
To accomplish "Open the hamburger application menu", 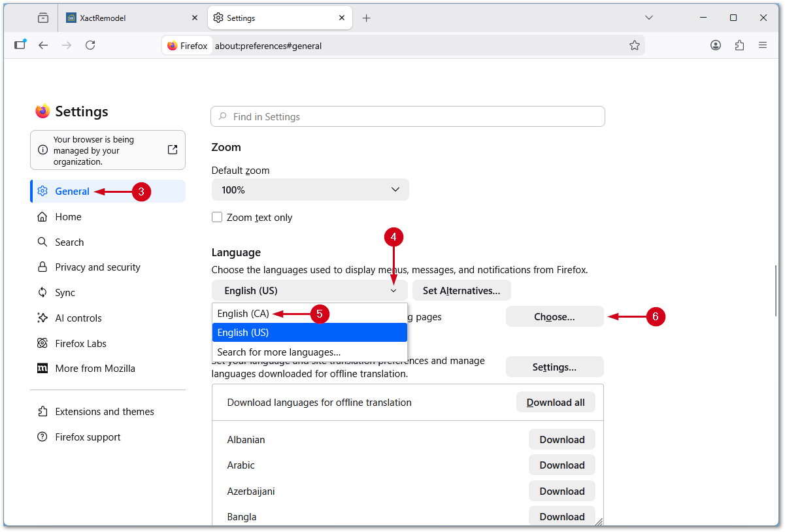I will point(763,45).
